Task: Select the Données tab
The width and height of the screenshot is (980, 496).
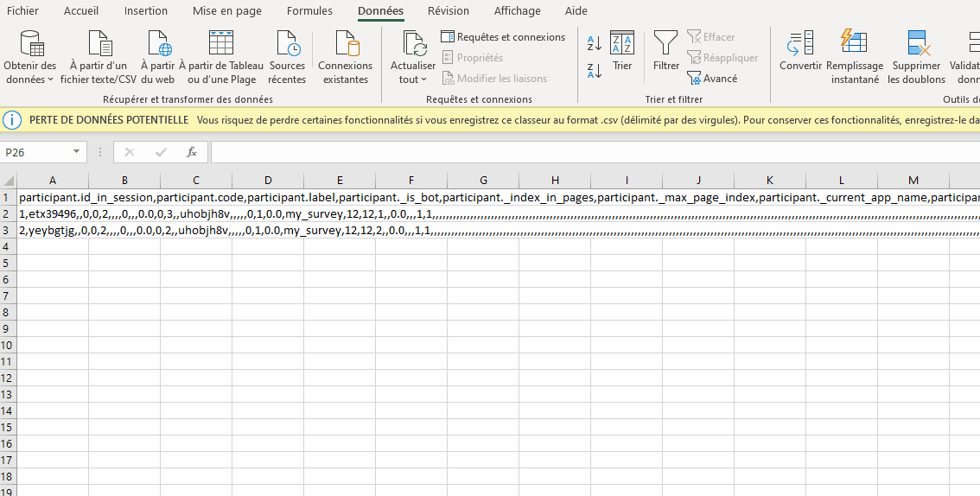Action: 380,10
